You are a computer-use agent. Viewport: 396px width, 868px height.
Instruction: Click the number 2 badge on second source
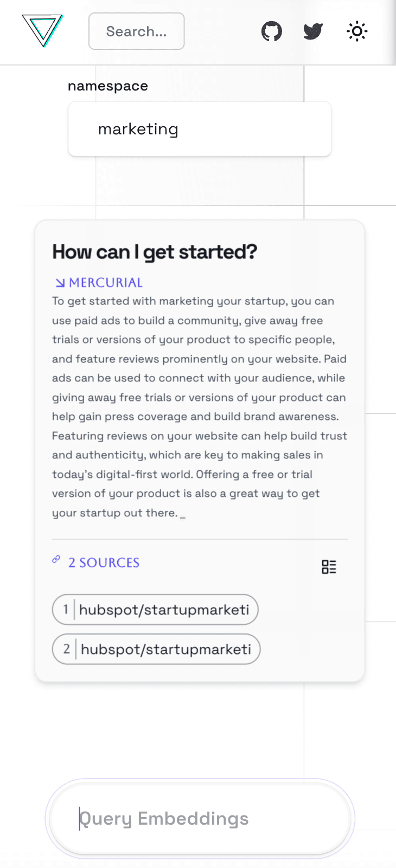[67, 649]
